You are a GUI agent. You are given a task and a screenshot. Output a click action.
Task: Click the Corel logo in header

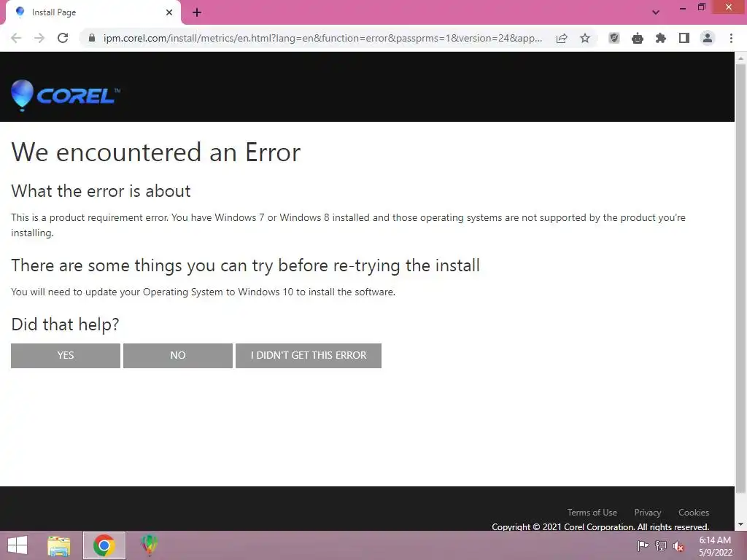pyautogui.click(x=65, y=96)
